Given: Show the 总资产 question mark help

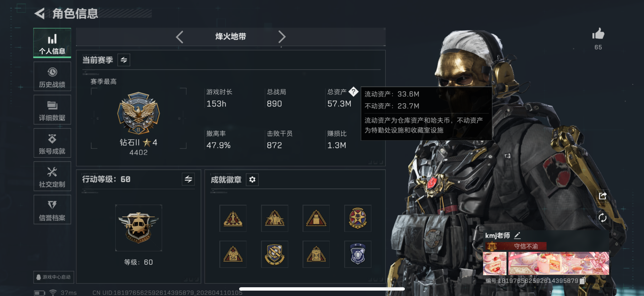Looking at the screenshot, I should click(353, 91).
